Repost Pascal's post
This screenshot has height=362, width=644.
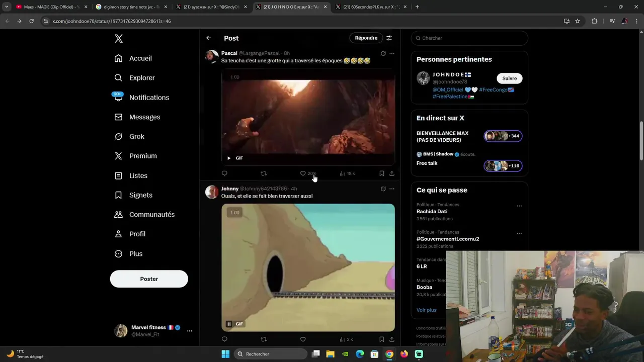click(264, 173)
